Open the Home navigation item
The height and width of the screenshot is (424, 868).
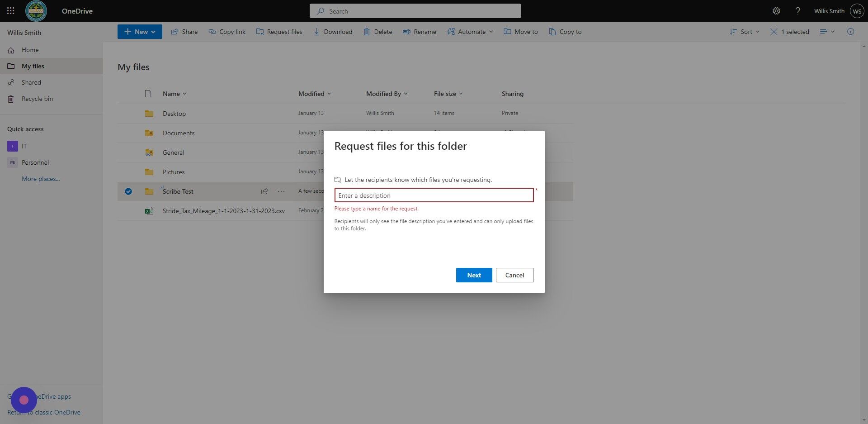[30, 50]
